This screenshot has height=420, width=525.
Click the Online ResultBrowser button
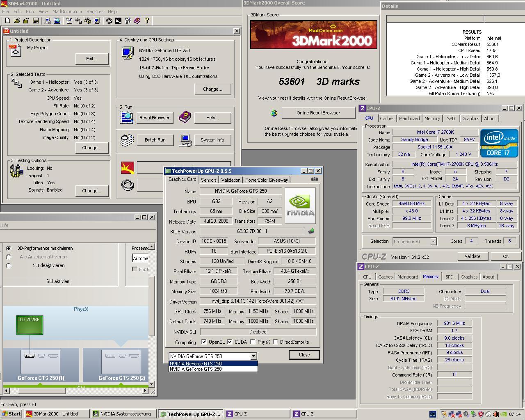[318, 113]
